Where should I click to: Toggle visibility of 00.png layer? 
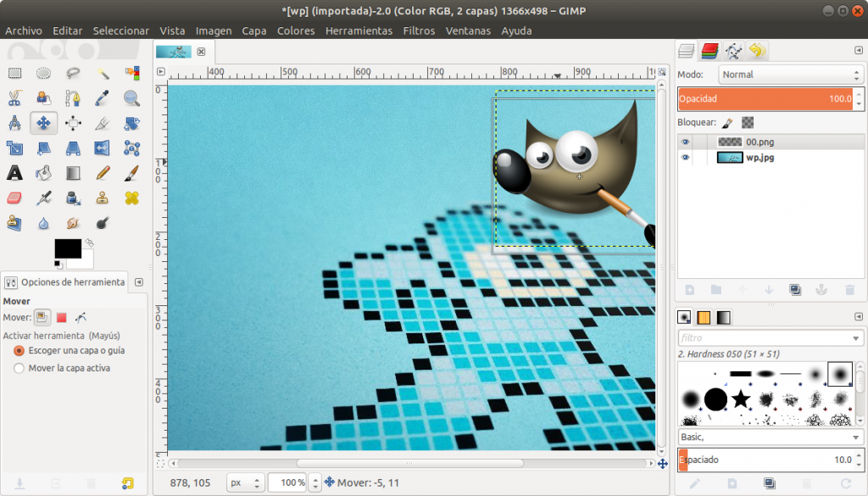685,142
